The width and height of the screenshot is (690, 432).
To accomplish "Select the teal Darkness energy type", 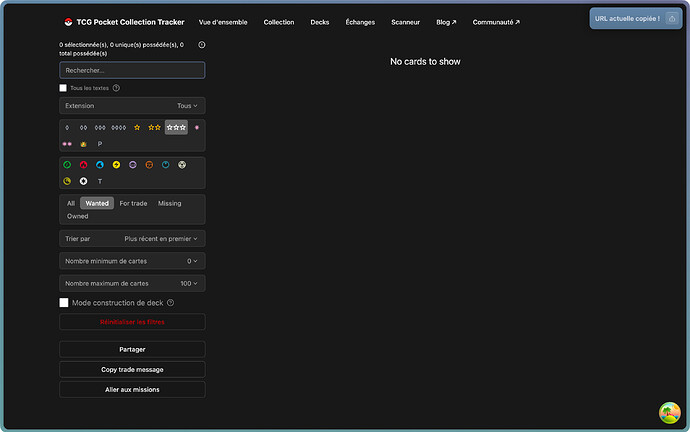I will (x=165, y=165).
